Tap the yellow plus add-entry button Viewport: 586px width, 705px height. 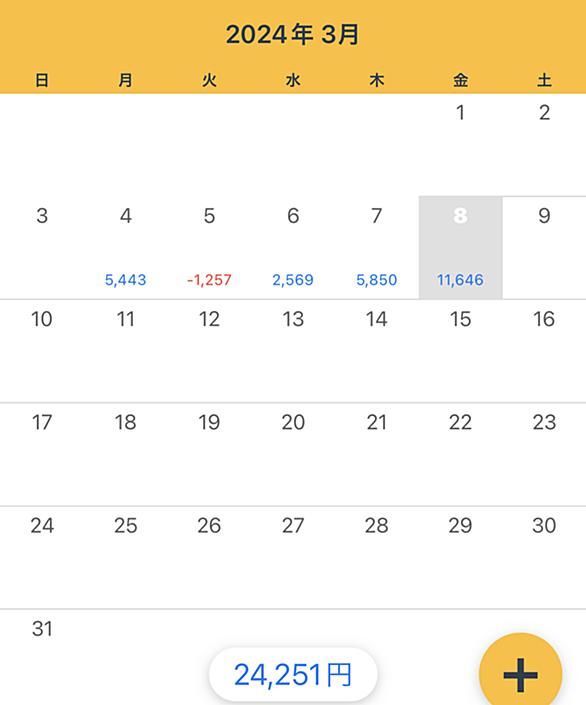click(x=520, y=674)
